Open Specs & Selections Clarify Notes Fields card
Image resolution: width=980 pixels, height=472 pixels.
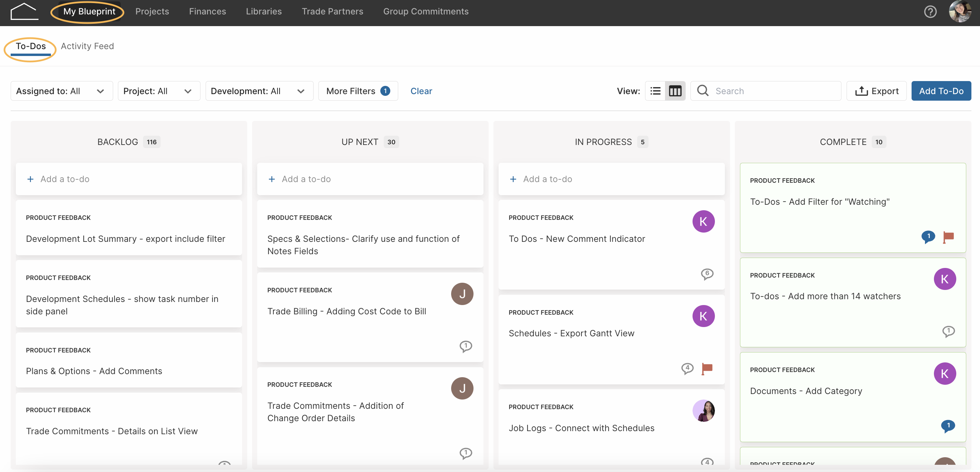(x=370, y=234)
